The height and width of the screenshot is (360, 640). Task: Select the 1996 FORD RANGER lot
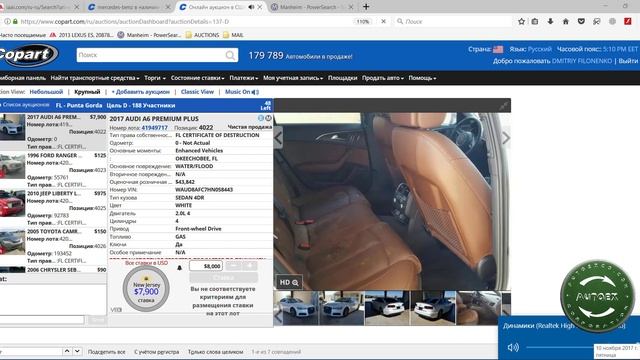(53, 170)
